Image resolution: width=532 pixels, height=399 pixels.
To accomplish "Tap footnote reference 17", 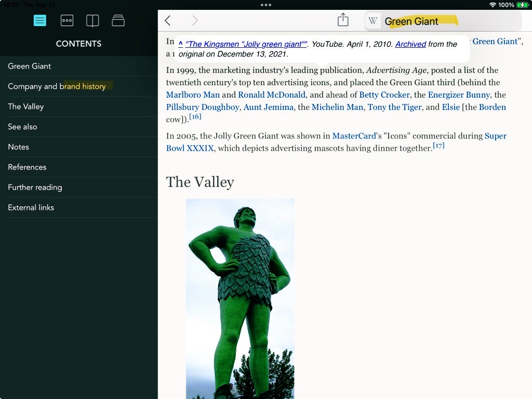I will [x=439, y=146].
